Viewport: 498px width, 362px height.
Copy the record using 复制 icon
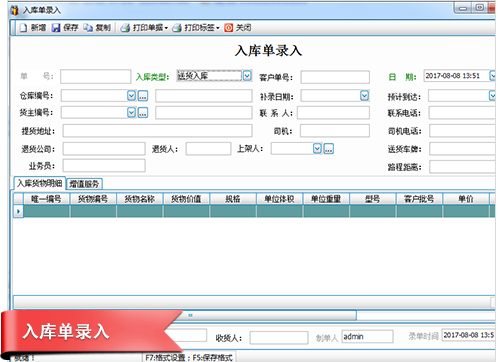pos(88,28)
